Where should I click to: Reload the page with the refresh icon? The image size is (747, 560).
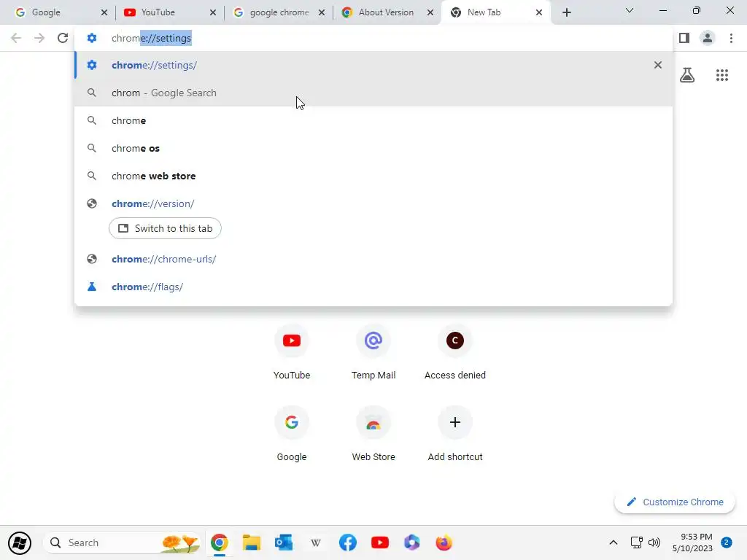(x=63, y=38)
